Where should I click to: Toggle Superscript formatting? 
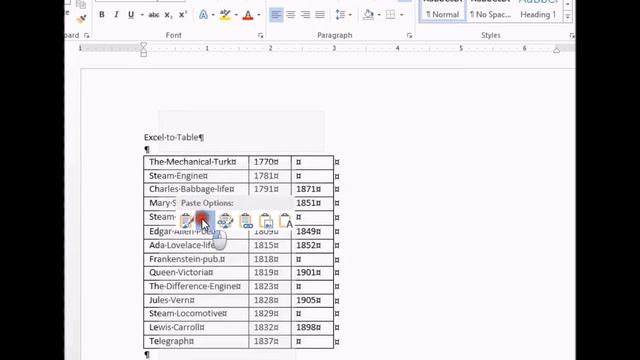pos(182,15)
